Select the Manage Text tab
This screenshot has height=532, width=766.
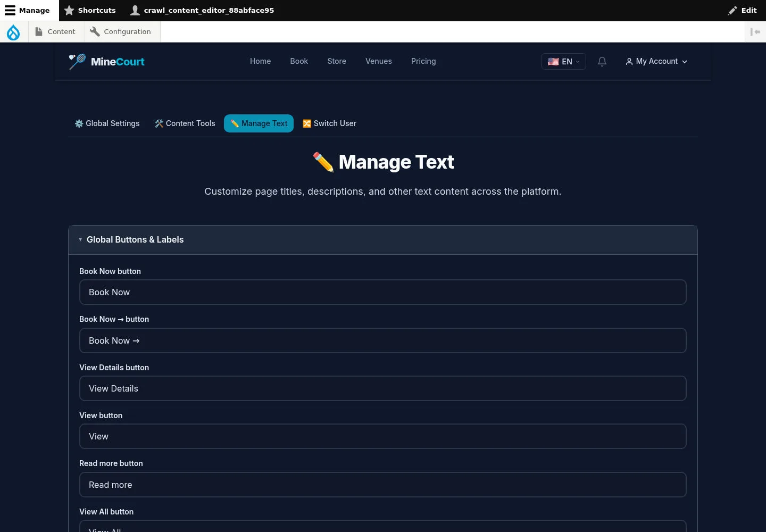click(259, 123)
